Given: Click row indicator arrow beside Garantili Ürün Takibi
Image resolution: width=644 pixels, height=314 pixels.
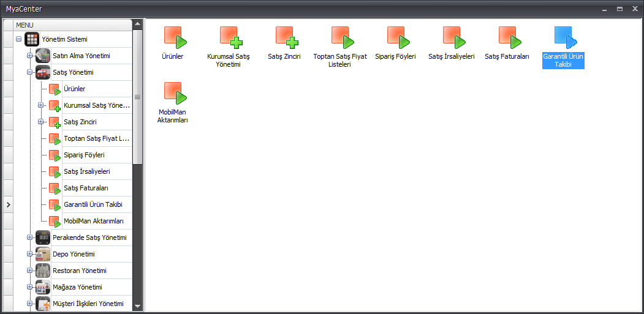Looking at the screenshot, I should tap(8, 204).
